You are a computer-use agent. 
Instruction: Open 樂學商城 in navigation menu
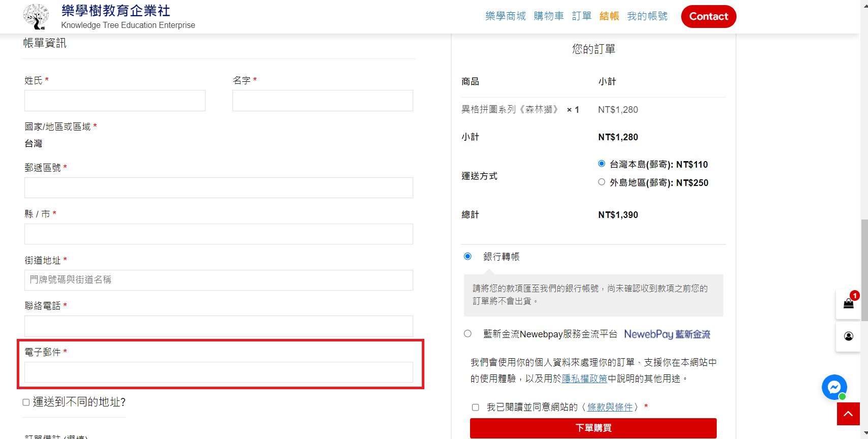point(505,16)
